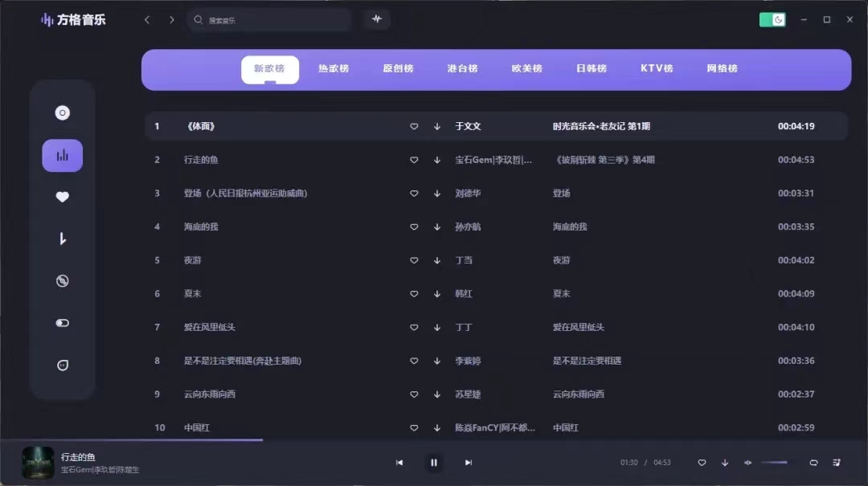The width and height of the screenshot is (868, 486).
Task: Skip to the next track
Action: point(469,463)
